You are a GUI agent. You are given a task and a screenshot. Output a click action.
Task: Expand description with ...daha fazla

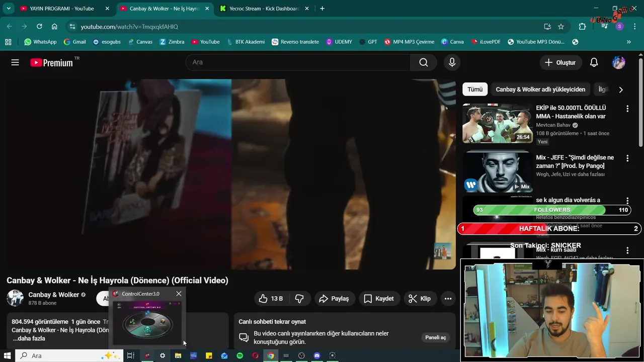tap(29, 338)
